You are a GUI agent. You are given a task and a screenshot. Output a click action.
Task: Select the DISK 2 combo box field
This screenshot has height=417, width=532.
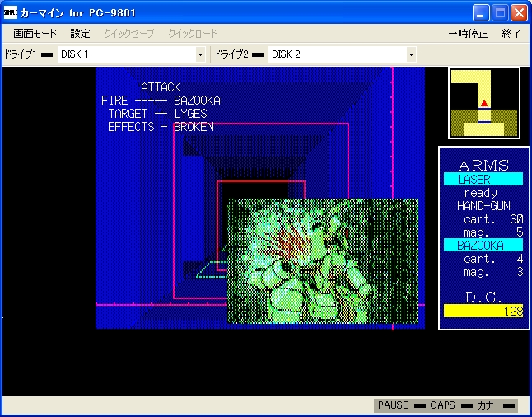pyautogui.click(x=343, y=54)
